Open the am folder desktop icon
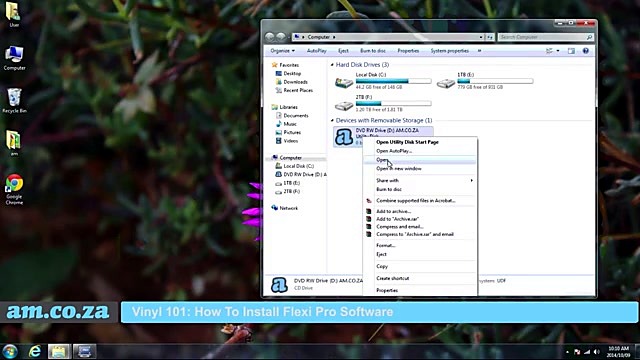 pos(13,142)
